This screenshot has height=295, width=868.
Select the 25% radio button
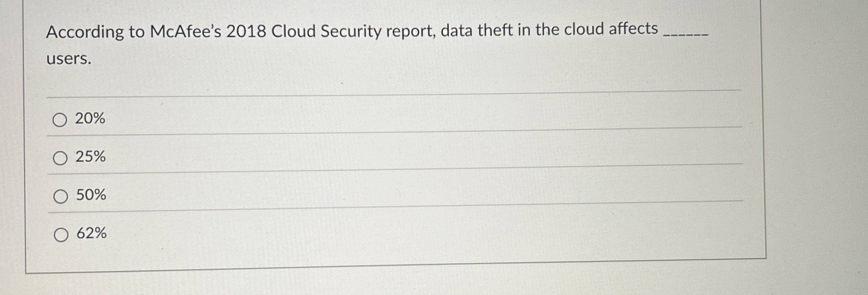(x=60, y=157)
